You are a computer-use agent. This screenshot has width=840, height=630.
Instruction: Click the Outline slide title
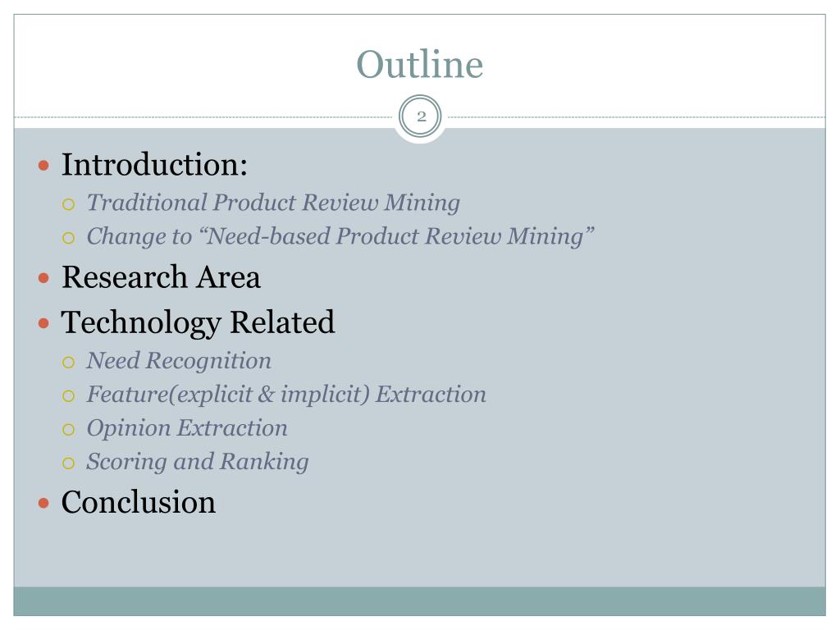point(419,64)
